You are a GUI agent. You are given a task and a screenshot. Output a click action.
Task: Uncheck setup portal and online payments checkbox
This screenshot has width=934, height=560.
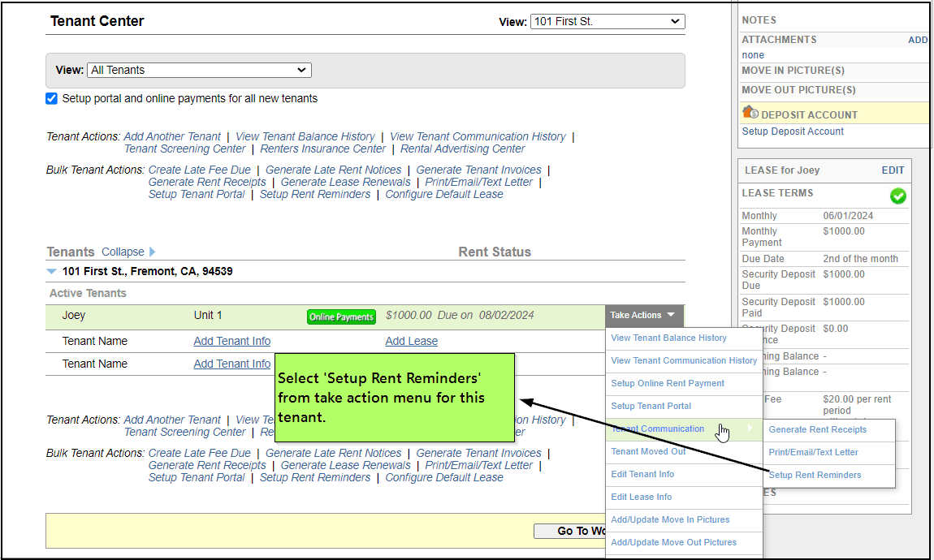(52, 98)
